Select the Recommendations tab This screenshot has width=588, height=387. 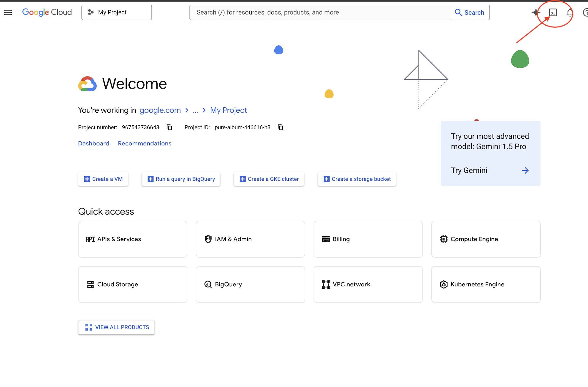(144, 143)
